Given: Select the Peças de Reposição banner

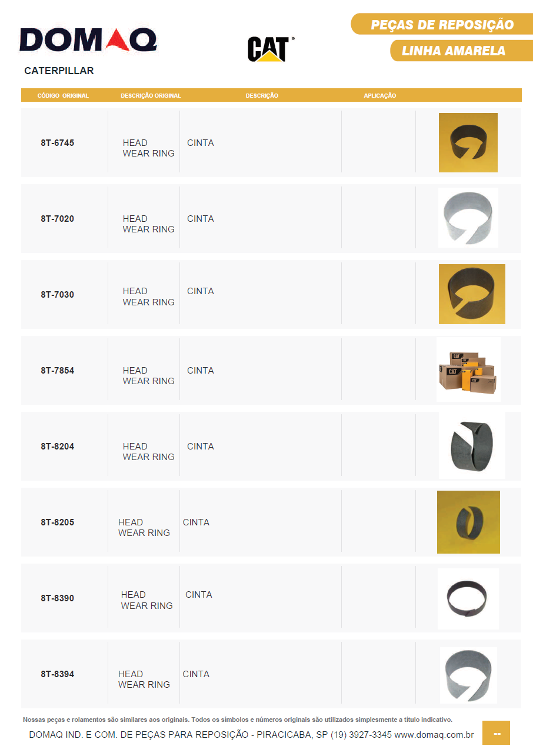Looking at the screenshot, I should point(442,25).
